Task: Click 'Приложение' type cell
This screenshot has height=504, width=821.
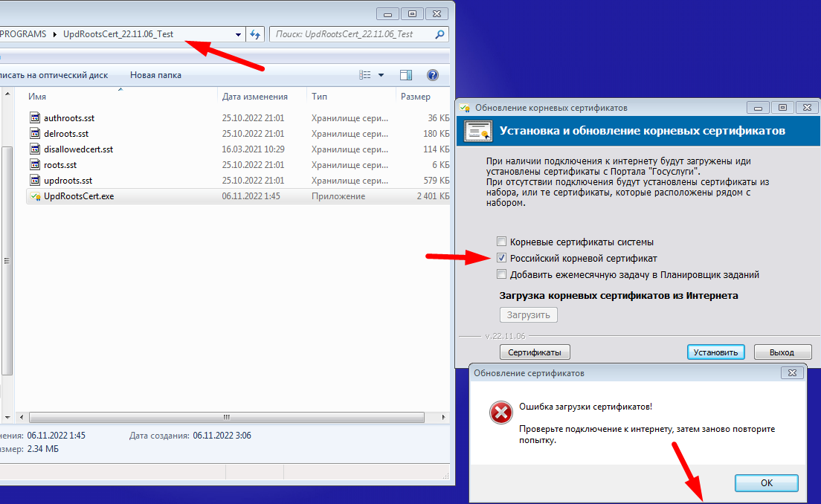Action: pyautogui.click(x=338, y=196)
